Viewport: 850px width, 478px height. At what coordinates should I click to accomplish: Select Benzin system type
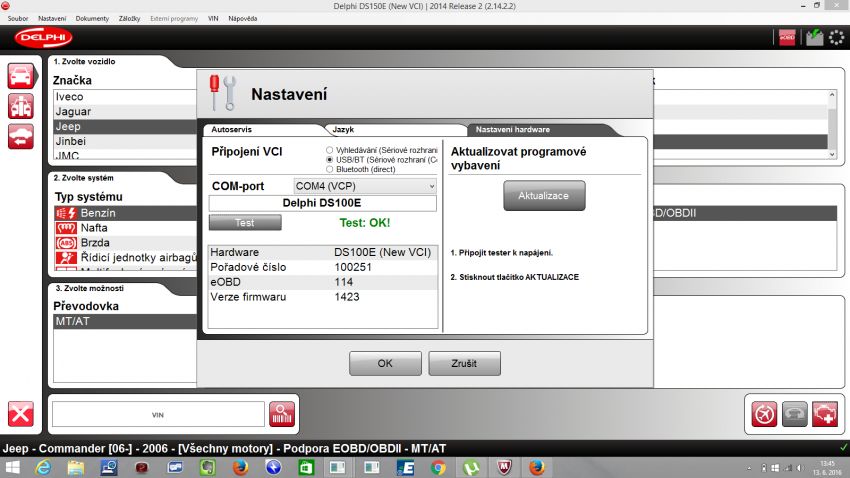coord(125,213)
